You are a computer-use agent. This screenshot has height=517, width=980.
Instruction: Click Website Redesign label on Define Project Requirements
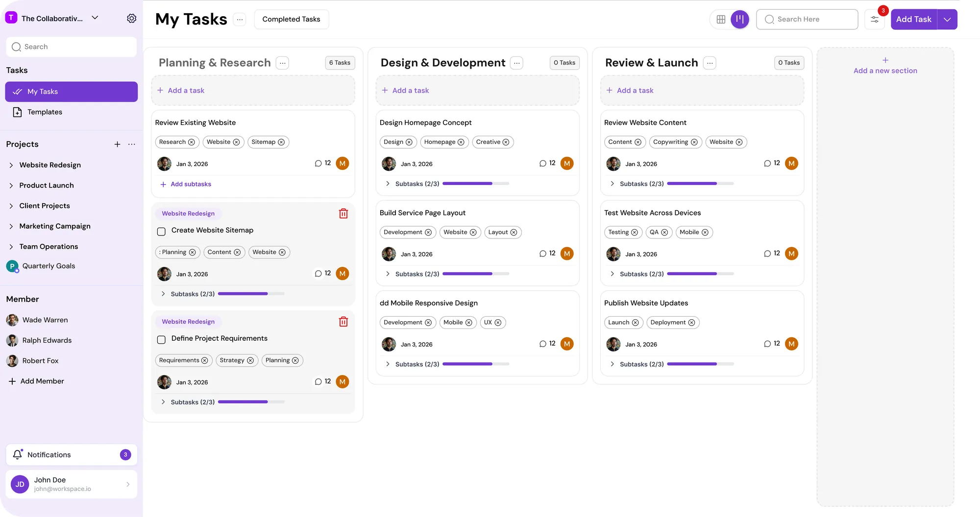pyautogui.click(x=188, y=322)
